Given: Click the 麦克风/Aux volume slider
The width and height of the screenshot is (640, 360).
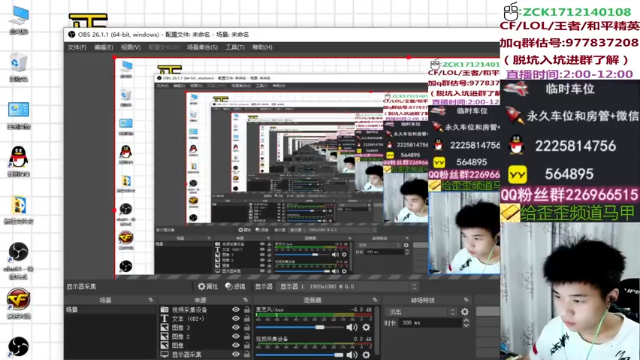Looking at the screenshot, I should (300, 327).
